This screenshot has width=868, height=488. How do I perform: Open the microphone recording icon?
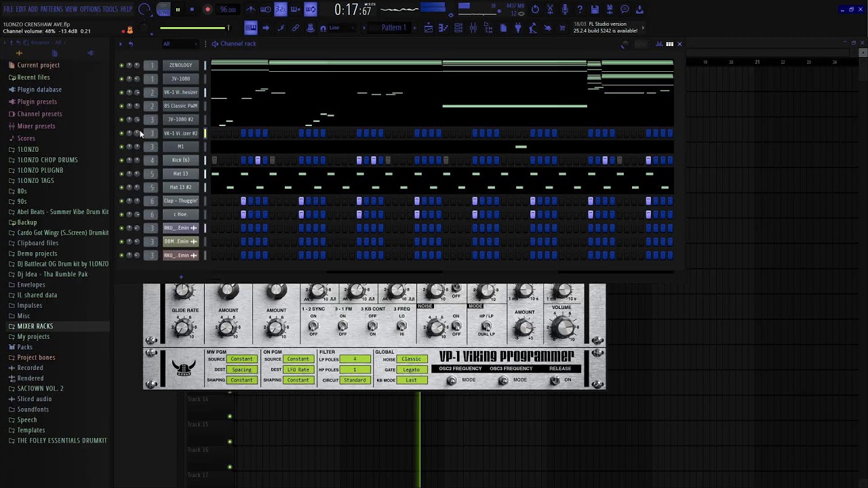tap(565, 9)
